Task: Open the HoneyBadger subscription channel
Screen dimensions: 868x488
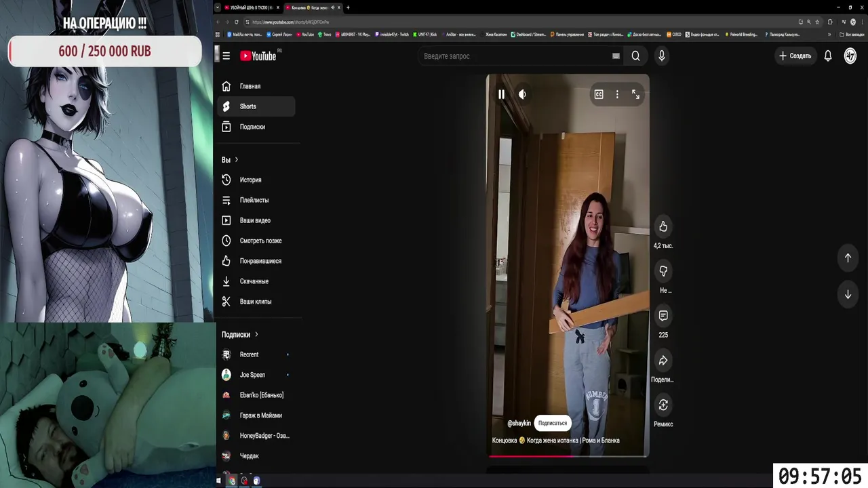Action: pyautogui.click(x=258, y=436)
